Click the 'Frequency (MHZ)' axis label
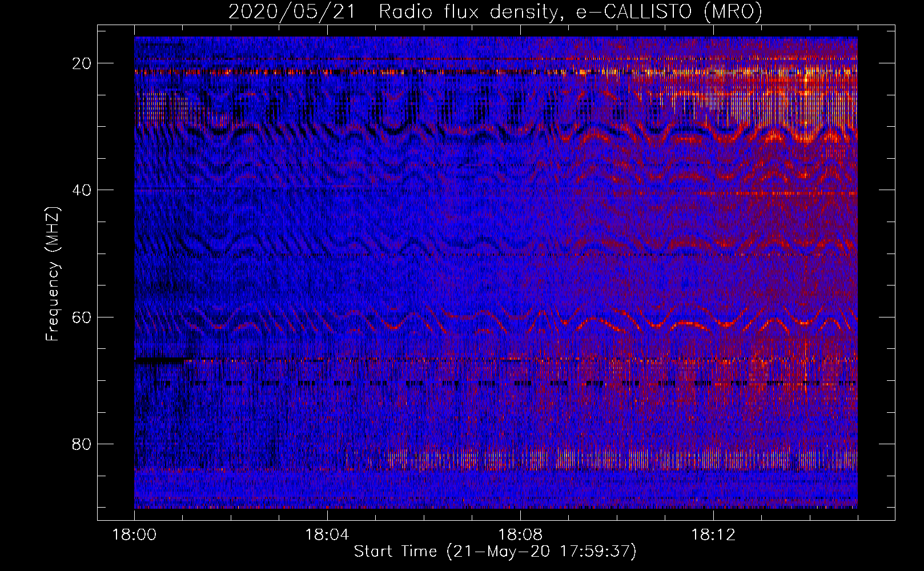 click(53, 274)
